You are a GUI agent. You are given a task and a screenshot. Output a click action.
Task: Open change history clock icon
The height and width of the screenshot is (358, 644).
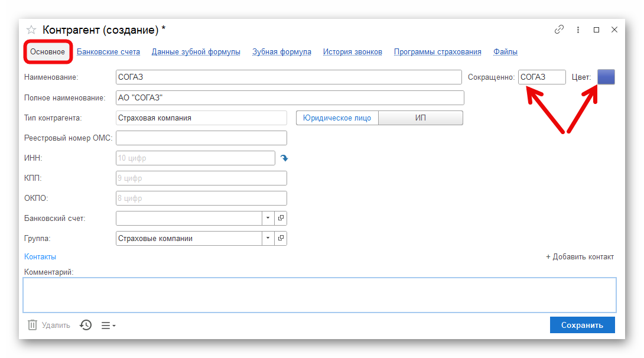tap(86, 325)
